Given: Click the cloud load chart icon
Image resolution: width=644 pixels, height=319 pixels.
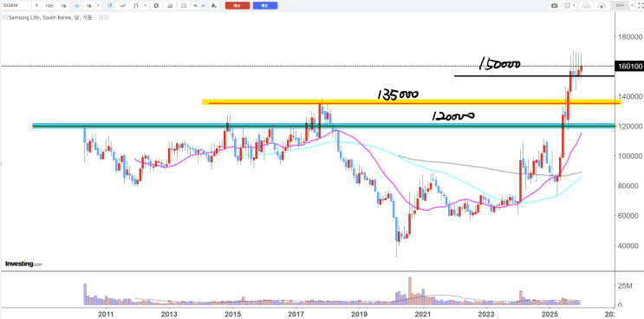Looking at the screenshot, I should click(586, 5).
